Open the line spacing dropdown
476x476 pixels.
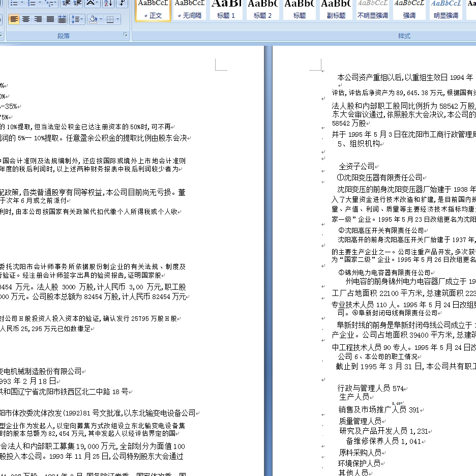pos(77,19)
